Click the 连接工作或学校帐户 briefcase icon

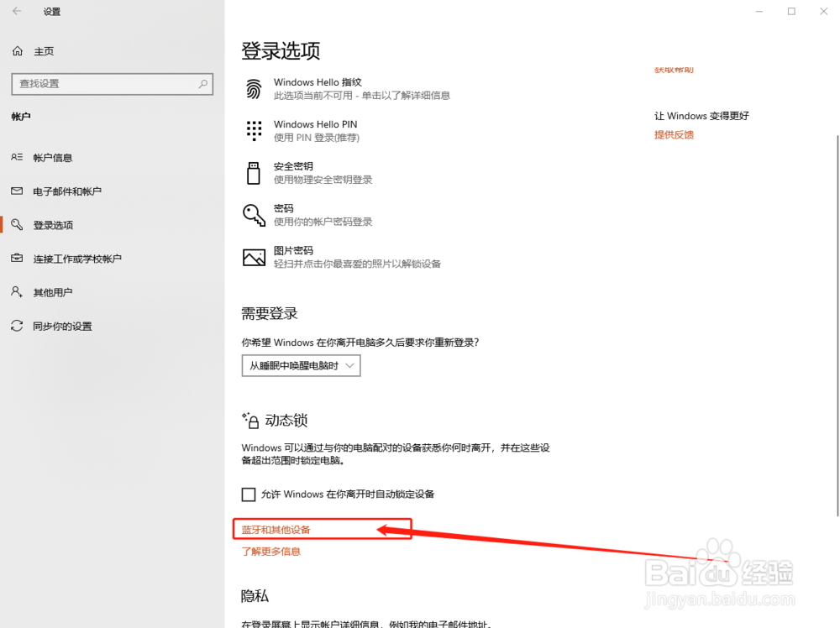[17, 258]
